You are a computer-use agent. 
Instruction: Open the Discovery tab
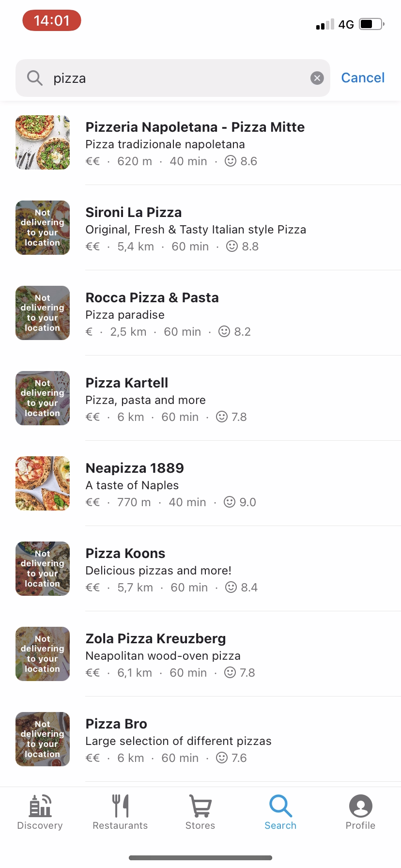point(40,812)
